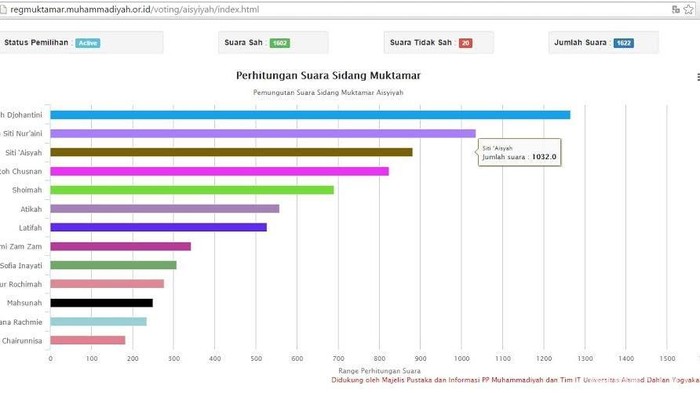Click the green Suara Sah count badge

tap(279, 43)
